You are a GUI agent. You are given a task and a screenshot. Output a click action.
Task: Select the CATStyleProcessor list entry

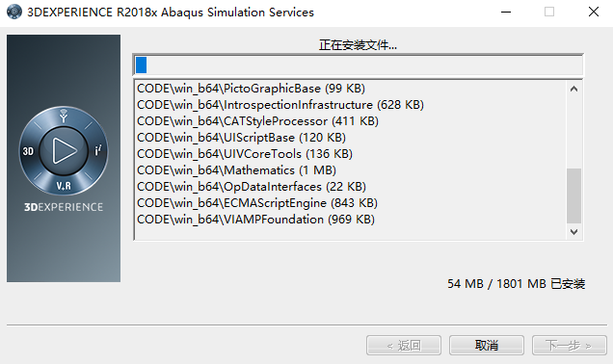pos(257,121)
